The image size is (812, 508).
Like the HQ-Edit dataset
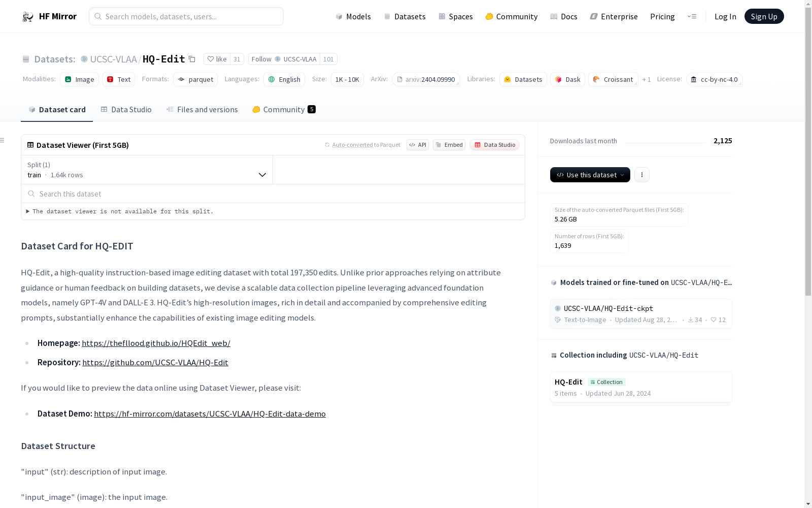(x=217, y=59)
